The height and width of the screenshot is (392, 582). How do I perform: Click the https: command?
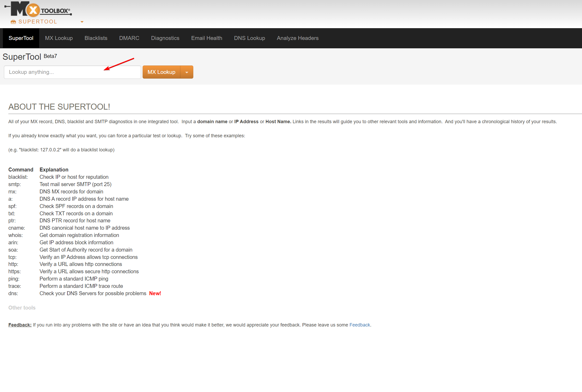pos(15,271)
